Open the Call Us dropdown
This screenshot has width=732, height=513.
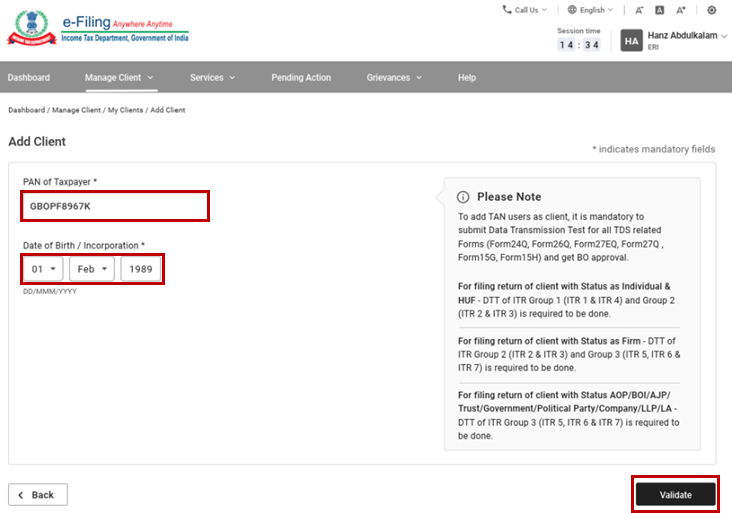pyautogui.click(x=525, y=10)
